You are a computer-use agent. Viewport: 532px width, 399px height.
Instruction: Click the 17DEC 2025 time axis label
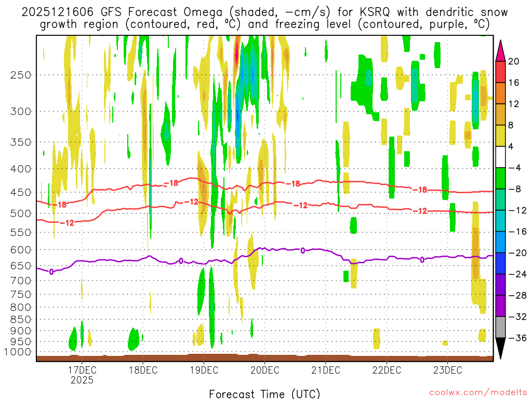pos(82,375)
